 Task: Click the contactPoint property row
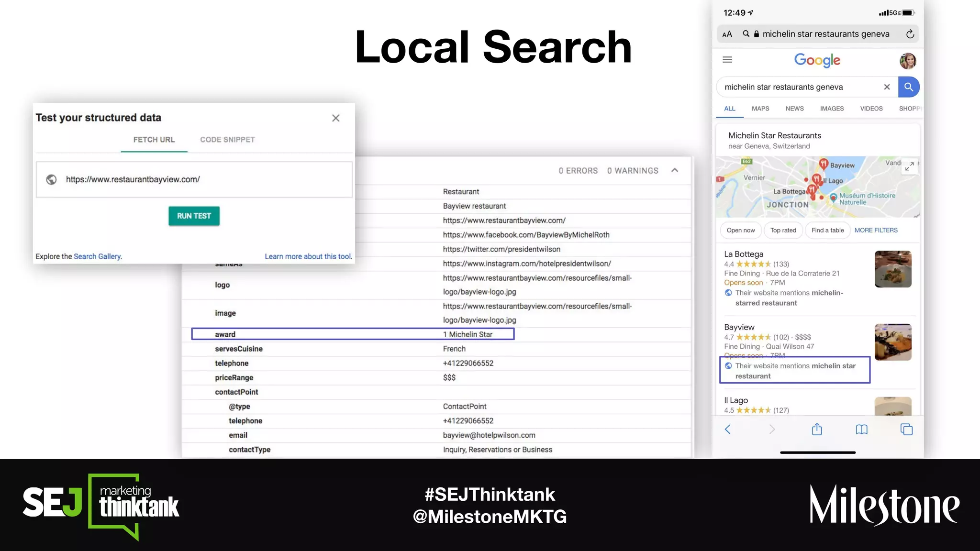[436, 392]
